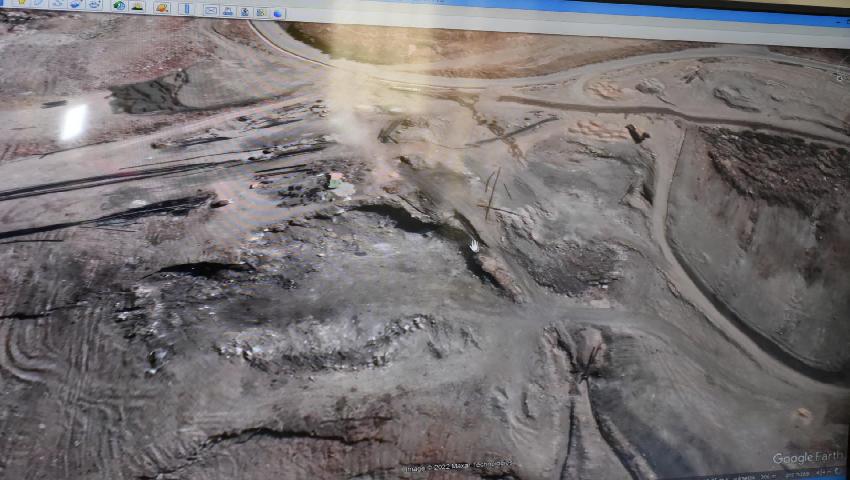
Task: Select the Ruler tool
Action: pos(186,9)
